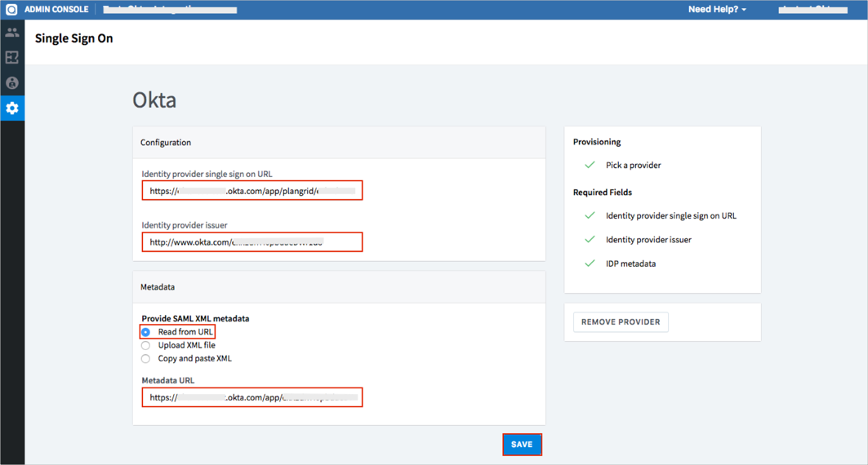Viewport: 868px width, 465px height.
Task: Open the users (people) sidebar icon
Action: point(12,33)
